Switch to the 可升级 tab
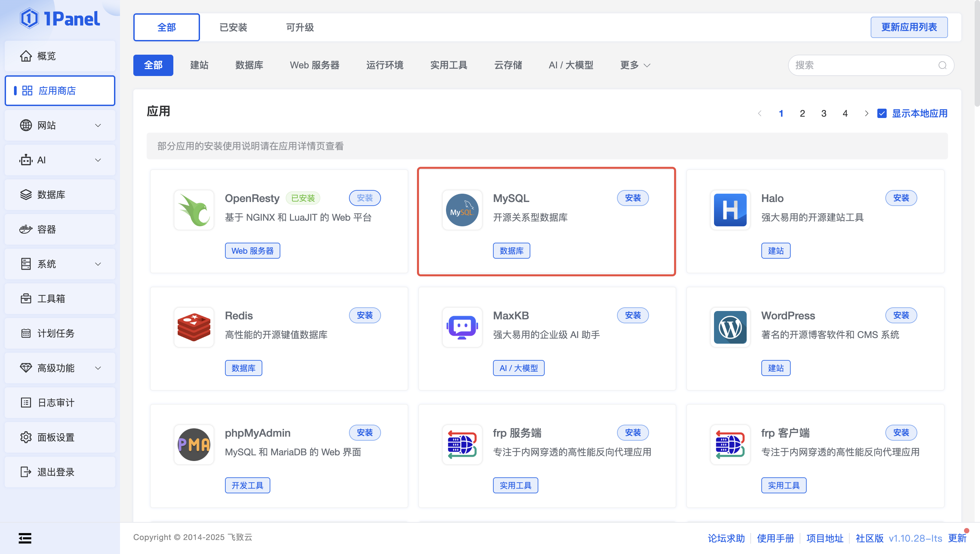This screenshot has width=980, height=554. pos(300,27)
